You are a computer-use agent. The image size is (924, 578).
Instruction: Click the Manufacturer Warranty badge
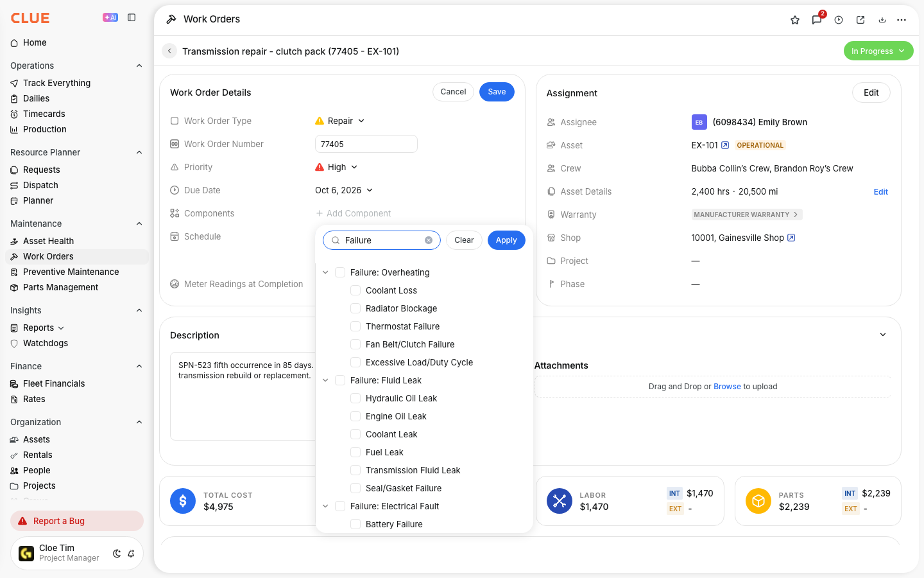[x=747, y=215]
